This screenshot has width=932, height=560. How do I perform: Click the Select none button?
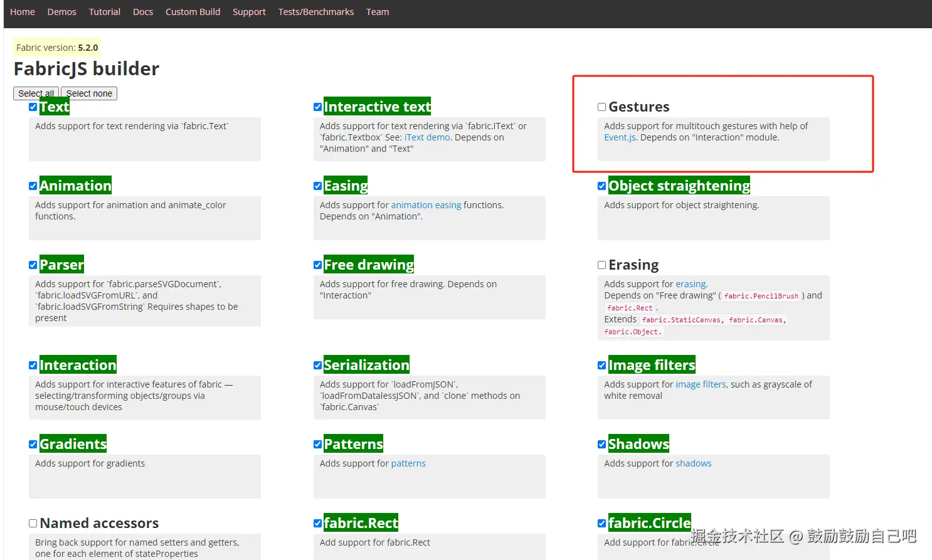coord(89,93)
